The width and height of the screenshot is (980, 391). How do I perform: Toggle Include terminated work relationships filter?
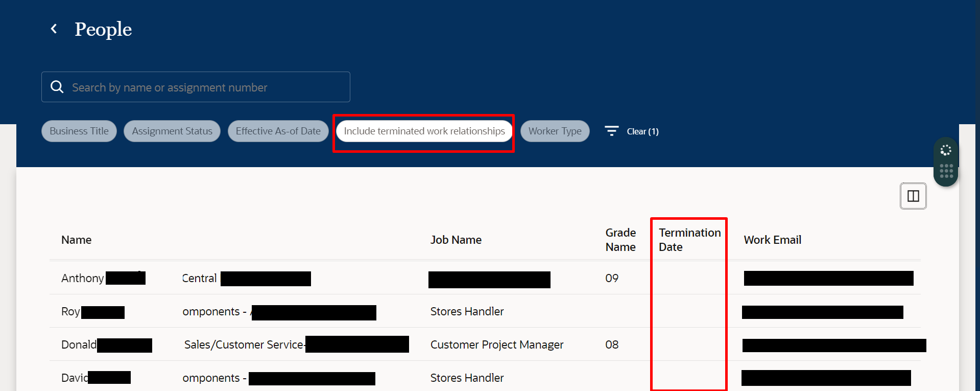coord(424,131)
